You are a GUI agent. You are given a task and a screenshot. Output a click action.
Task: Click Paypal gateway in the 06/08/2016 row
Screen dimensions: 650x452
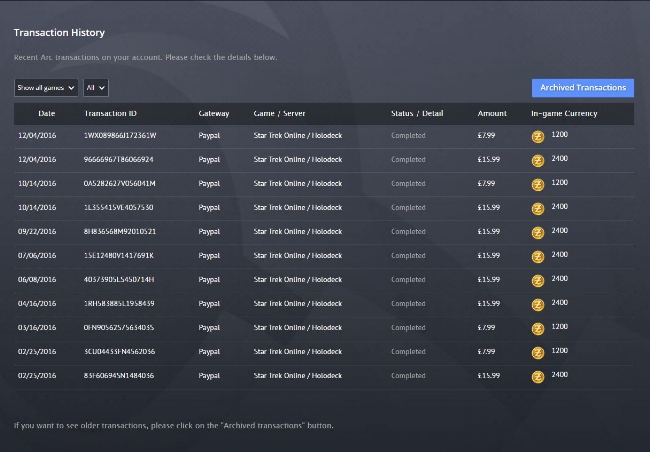209,280
